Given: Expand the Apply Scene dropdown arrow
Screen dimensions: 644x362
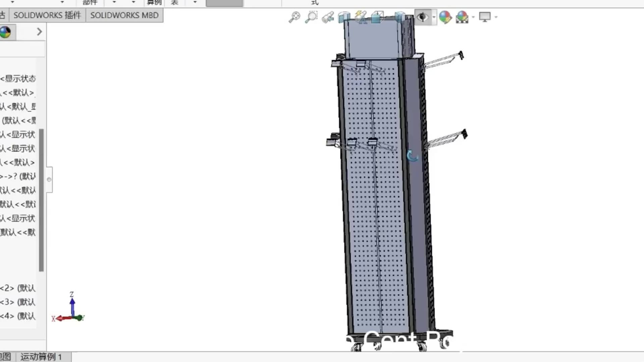Looking at the screenshot, I should point(473,17).
